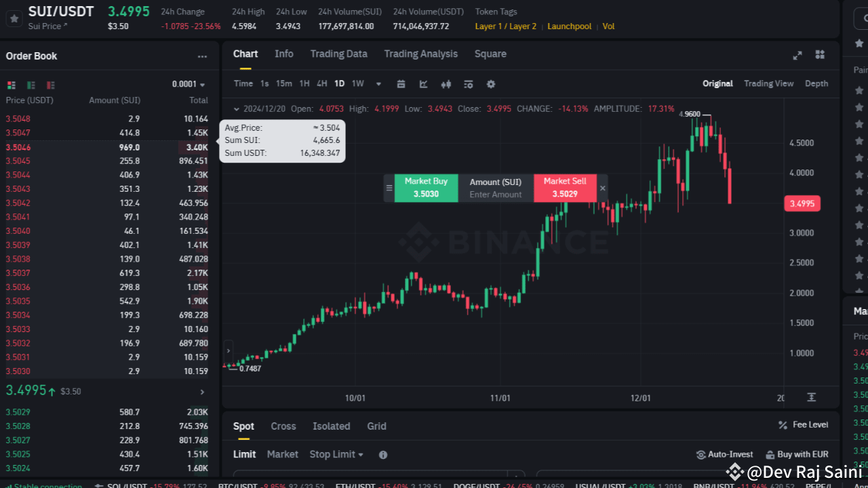Select ask price 3.5046 row
This screenshot has width=868, height=488.
[107, 147]
